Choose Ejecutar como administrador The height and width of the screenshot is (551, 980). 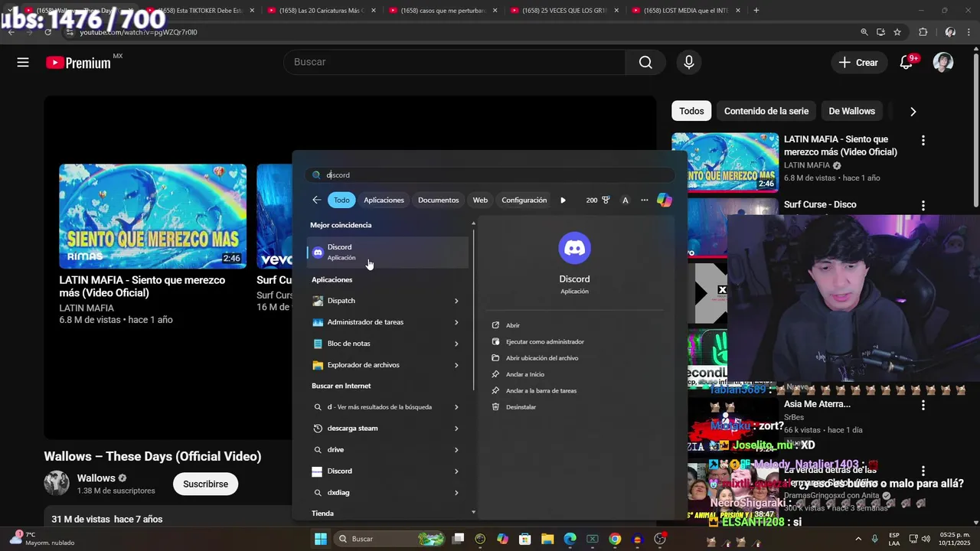tap(537, 341)
